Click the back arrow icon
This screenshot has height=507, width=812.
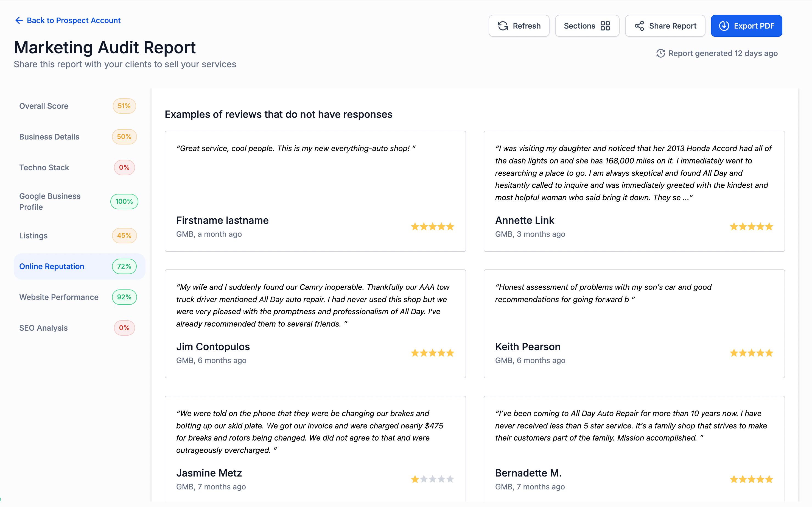[x=19, y=20]
